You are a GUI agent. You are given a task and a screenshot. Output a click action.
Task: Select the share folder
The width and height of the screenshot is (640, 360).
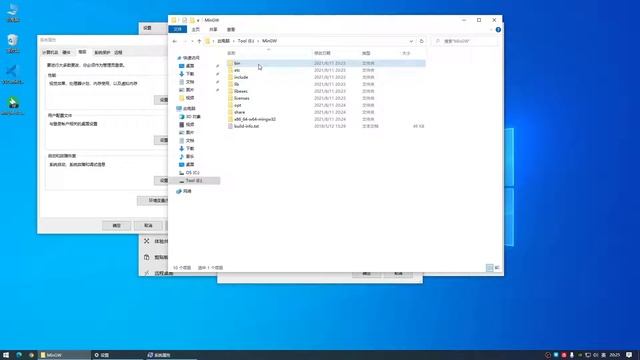(x=326, y=112)
